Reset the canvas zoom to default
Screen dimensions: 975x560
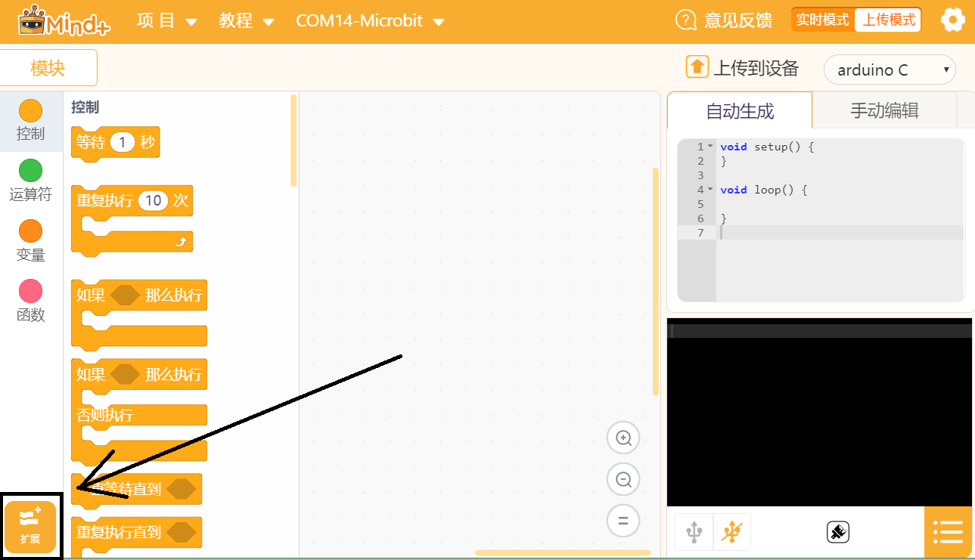click(x=623, y=521)
